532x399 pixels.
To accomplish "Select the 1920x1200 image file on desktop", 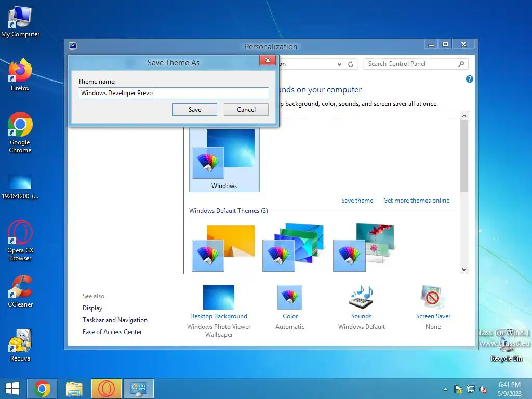I will click(20, 187).
